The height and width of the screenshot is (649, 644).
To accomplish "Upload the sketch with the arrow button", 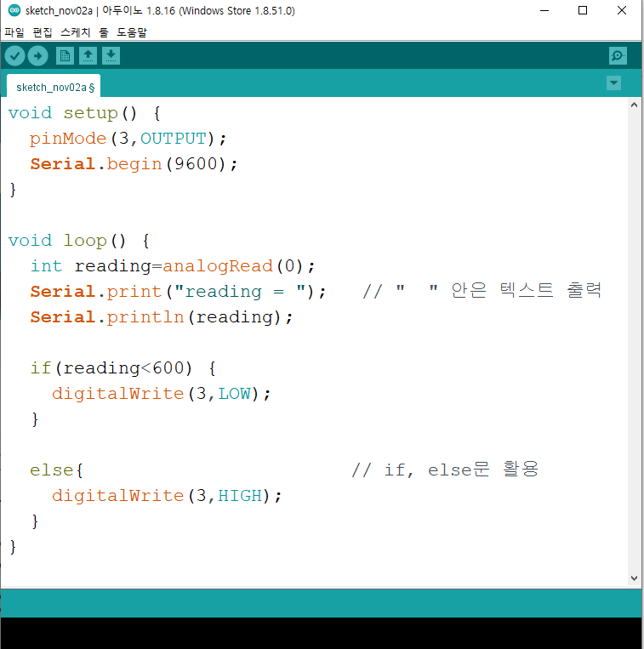I will coord(37,56).
